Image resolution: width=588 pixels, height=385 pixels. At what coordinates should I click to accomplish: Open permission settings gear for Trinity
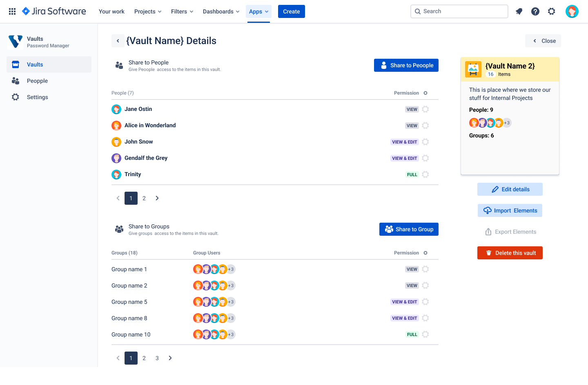click(425, 175)
